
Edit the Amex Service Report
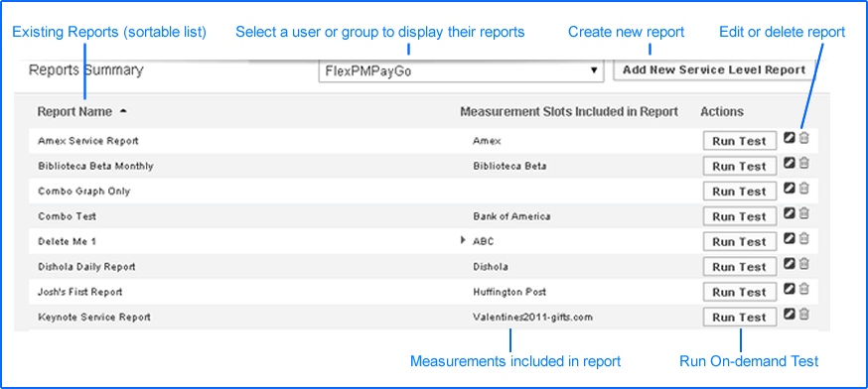click(x=790, y=138)
